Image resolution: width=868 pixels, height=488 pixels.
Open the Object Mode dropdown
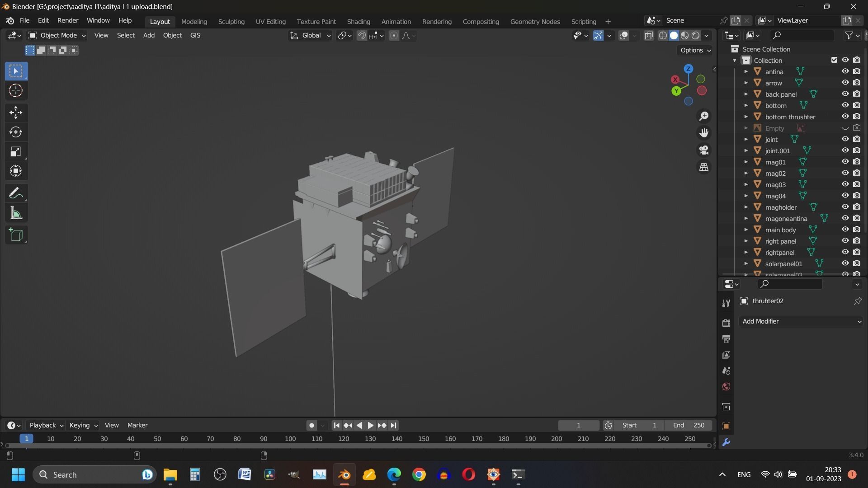pyautogui.click(x=57, y=35)
